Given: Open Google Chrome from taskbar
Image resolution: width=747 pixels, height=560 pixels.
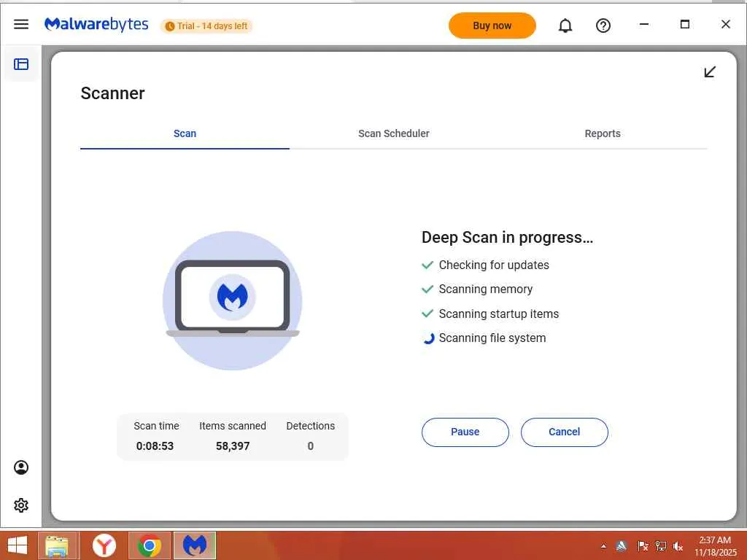Looking at the screenshot, I should (149, 545).
